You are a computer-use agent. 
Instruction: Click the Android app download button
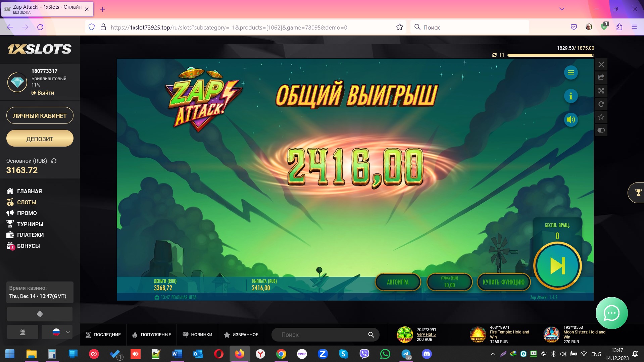[40, 314]
